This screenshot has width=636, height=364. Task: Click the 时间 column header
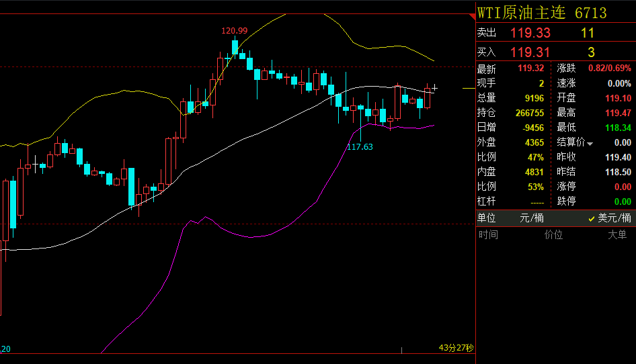click(x=488, y=234)
